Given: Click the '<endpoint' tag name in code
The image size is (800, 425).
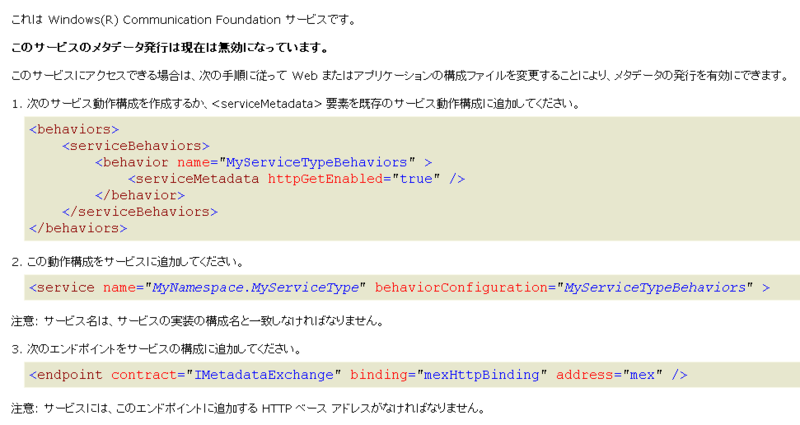Looking at the screenshot, I should (x=66, y=375).
